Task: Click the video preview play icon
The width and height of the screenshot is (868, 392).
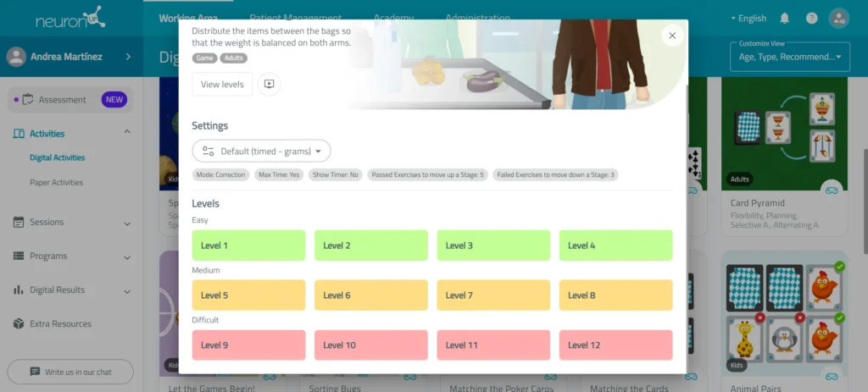Action: (269, 84)
